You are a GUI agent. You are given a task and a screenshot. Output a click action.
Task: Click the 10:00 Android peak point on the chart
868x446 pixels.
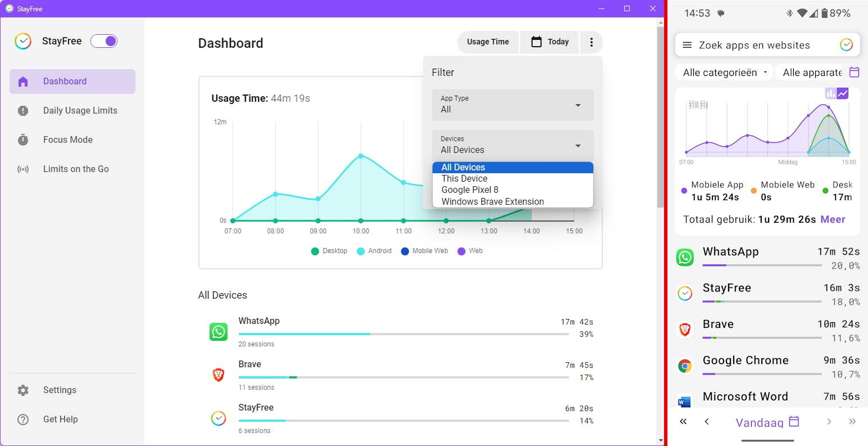361,156
